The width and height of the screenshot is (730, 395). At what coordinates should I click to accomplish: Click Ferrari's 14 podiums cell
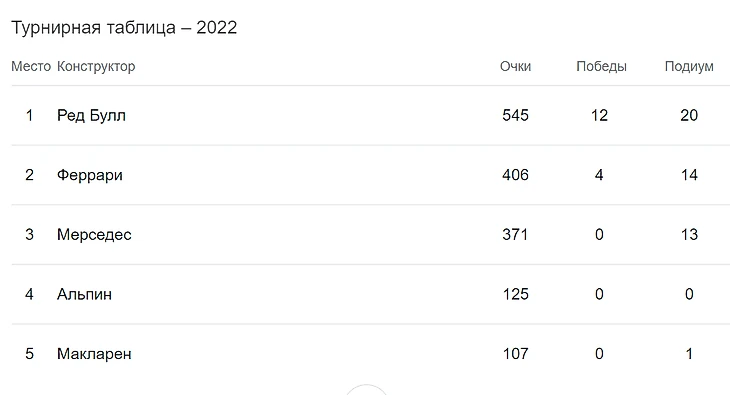[x=689, y=175]
